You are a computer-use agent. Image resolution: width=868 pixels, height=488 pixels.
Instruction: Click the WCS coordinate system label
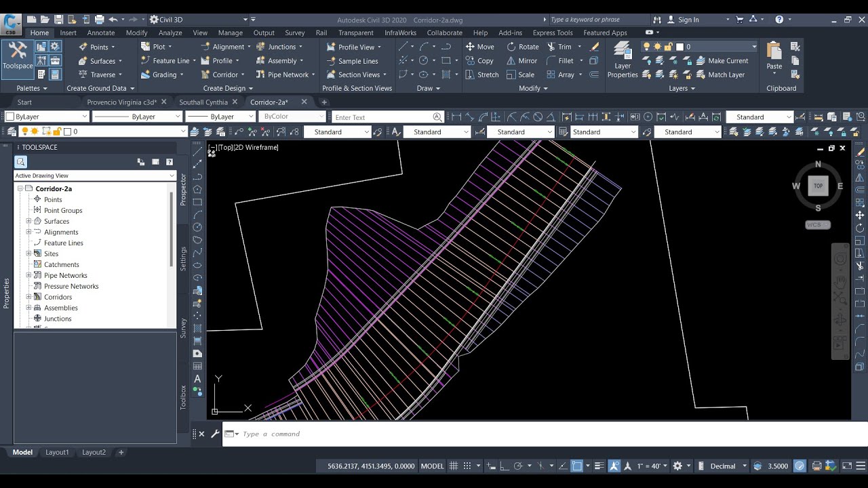coord(818,225)
